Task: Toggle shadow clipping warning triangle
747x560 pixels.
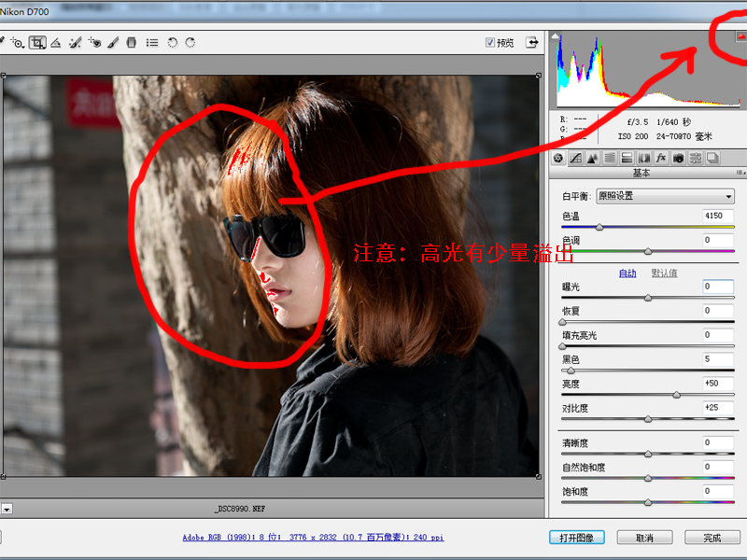Action: point(557,36)
